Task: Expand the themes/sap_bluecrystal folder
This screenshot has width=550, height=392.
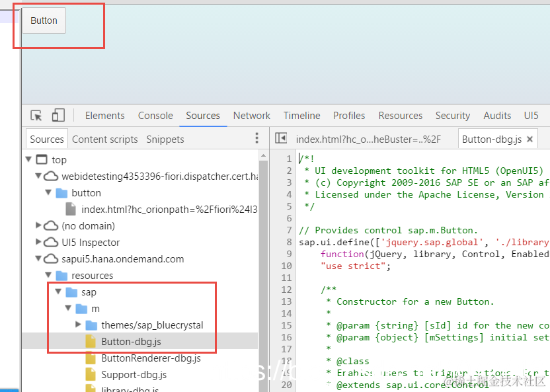Action: coord(78,325)
